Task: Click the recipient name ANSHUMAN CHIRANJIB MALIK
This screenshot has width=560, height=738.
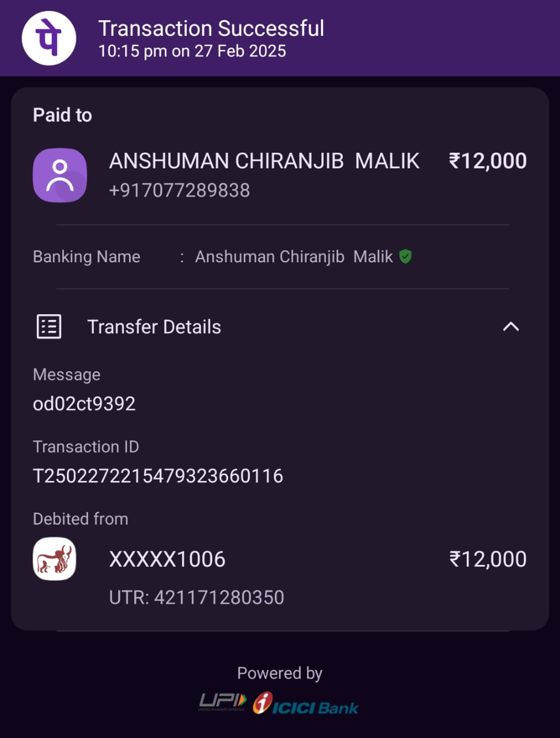Action: pyautogui.click(x=264, y=161)
